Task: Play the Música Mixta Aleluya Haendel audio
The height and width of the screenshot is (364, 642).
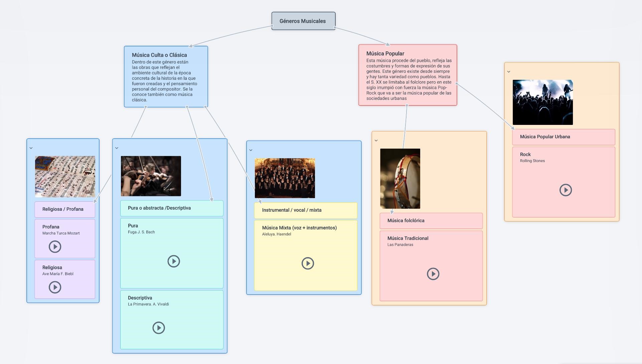Action: pyautogui.click(x=308, y=263)
